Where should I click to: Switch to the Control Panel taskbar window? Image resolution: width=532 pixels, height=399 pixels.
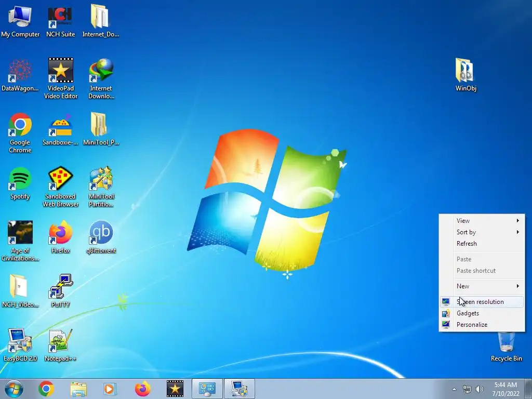click(x=207, y=389)
